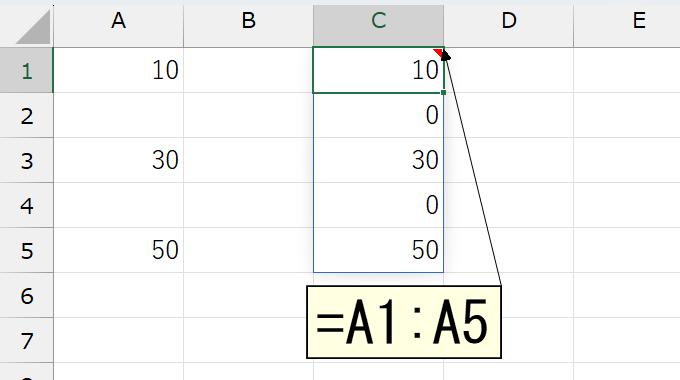Image resolution: width=680 pixels, height=380 pixels.
Task: Click cell C5 showing 50
Action: pos(379,250)
